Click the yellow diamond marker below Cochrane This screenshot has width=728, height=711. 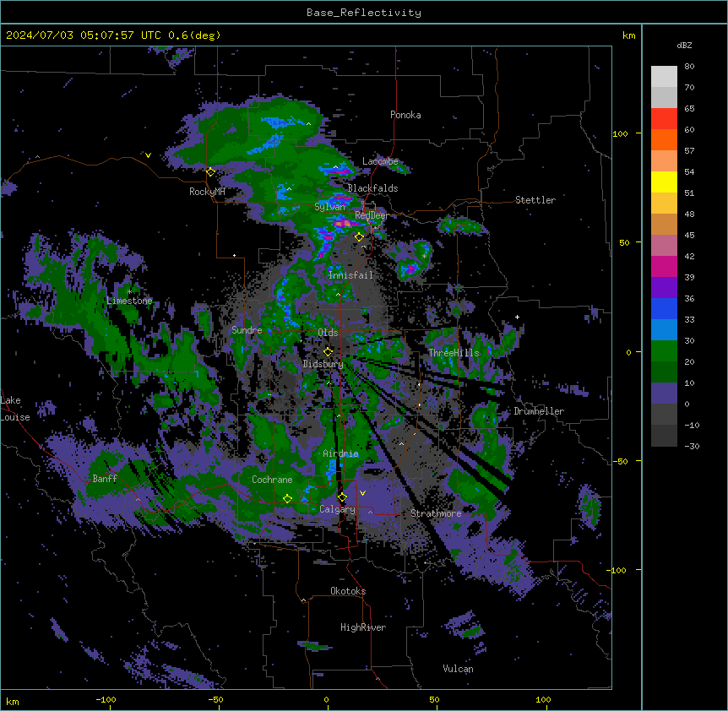pos(287,499)
